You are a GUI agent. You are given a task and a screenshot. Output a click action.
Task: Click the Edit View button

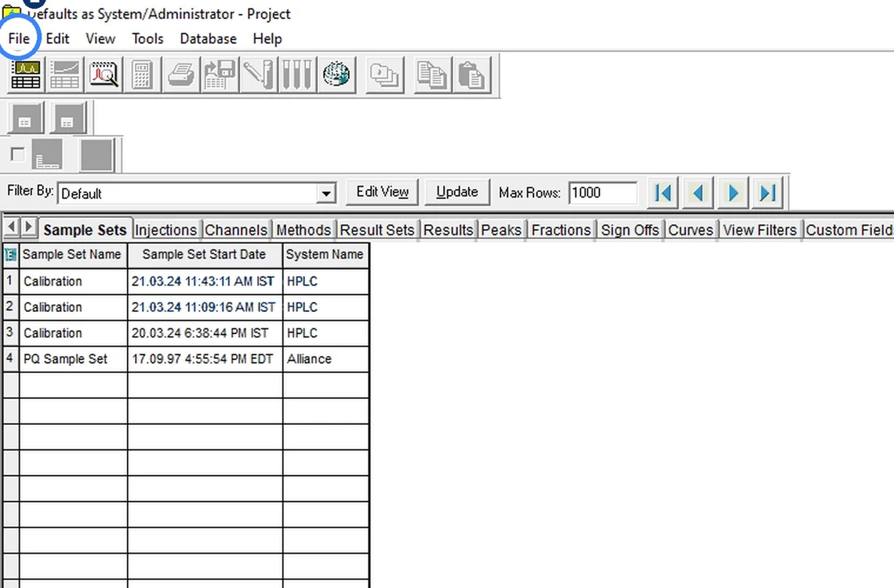pos(383,192)
